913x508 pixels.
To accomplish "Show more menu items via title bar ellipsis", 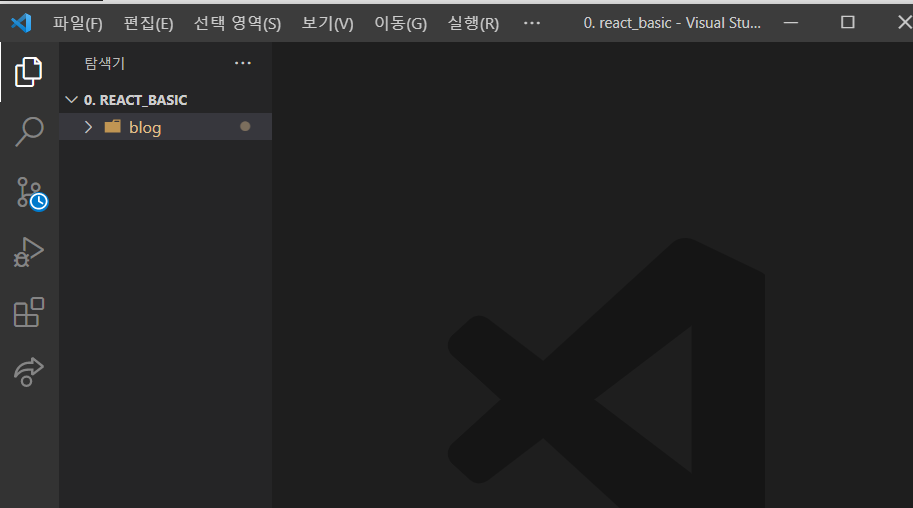I will (532, 23).
